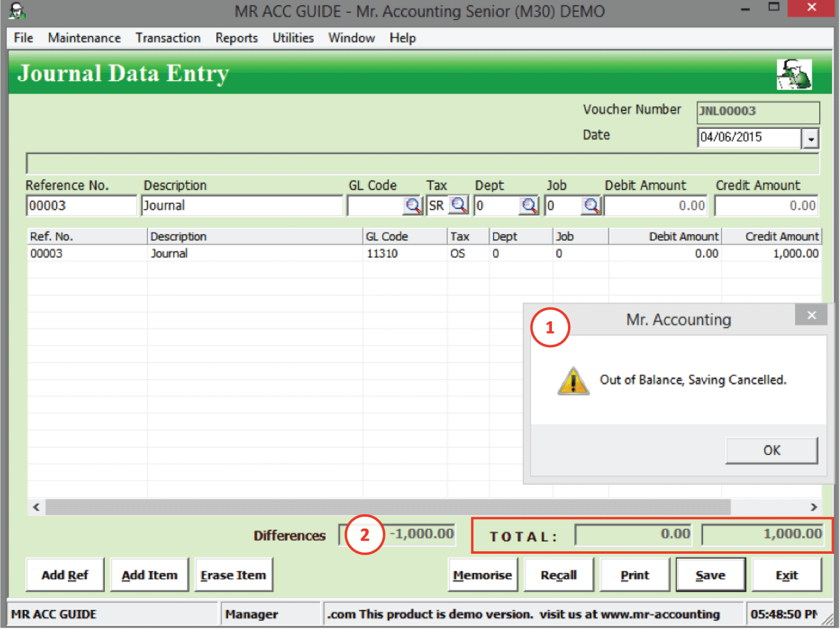Click the Debit Amount input field
This screenshot has height=629, width=840.
pyautogui.click(x=656, y=205)
